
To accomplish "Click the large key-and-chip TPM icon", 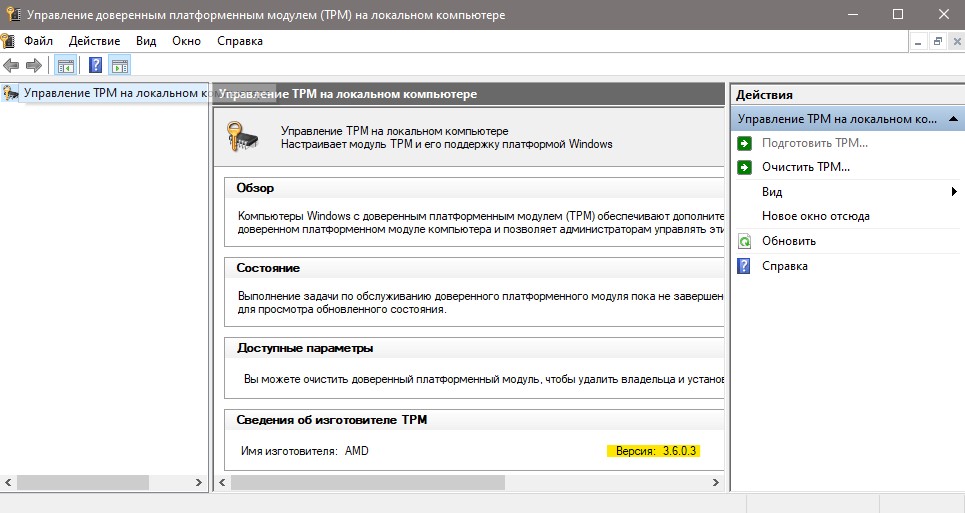I will coord(242,137).
